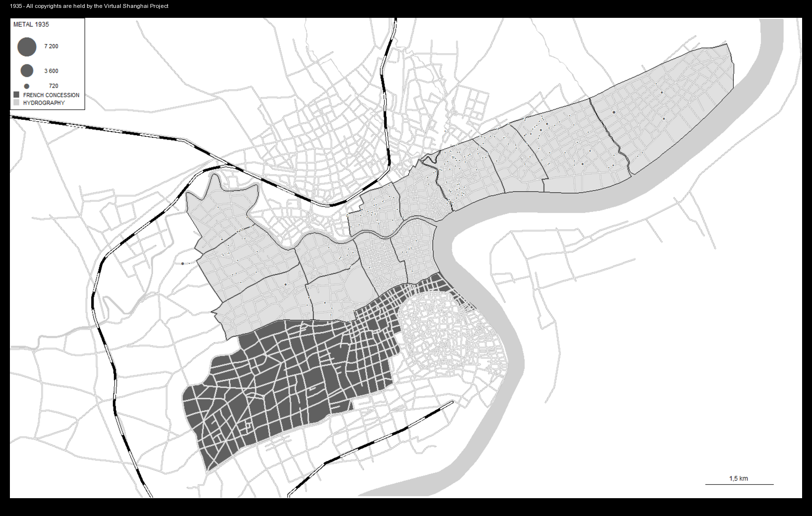This screenshot has width=812, height=516.
Task: Click the line under the 1,5 km scale
Action: click(739, 484)
